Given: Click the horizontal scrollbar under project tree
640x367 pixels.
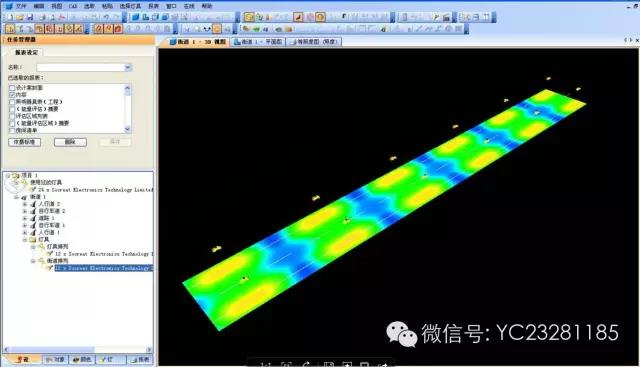Looking at the screenshot, I should [78, 350].
